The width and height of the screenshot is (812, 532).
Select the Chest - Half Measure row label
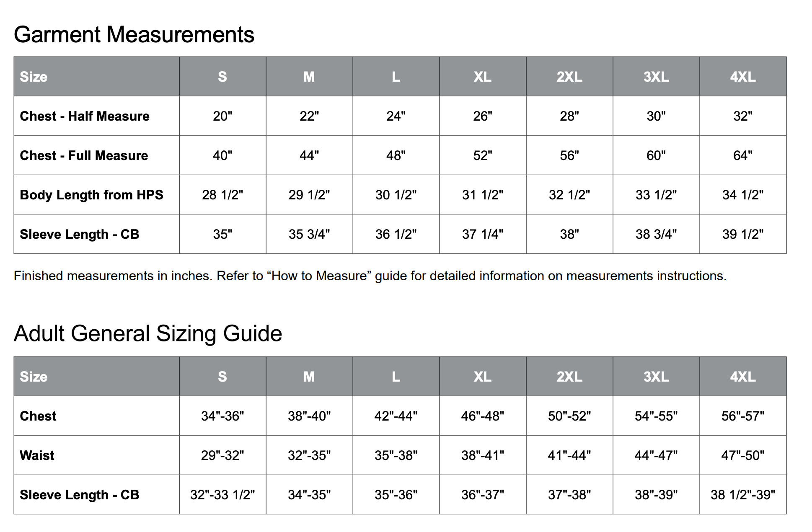(x=85, y=116)
